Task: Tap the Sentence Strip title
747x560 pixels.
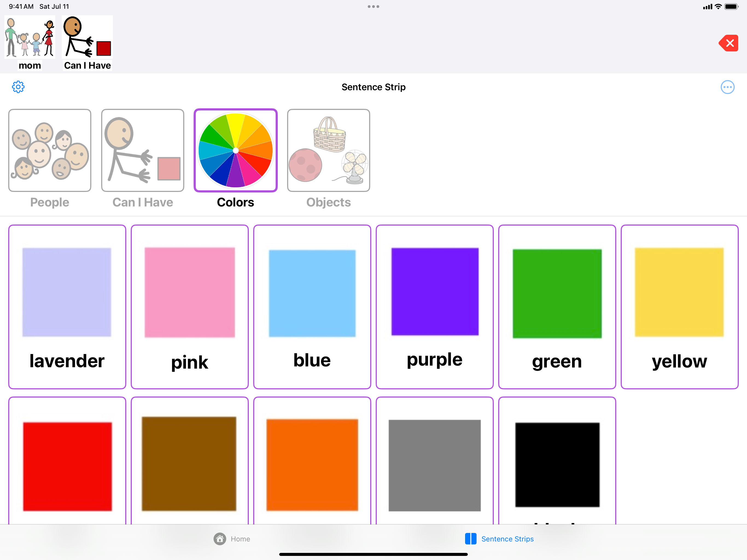Action: coord(373,87)
